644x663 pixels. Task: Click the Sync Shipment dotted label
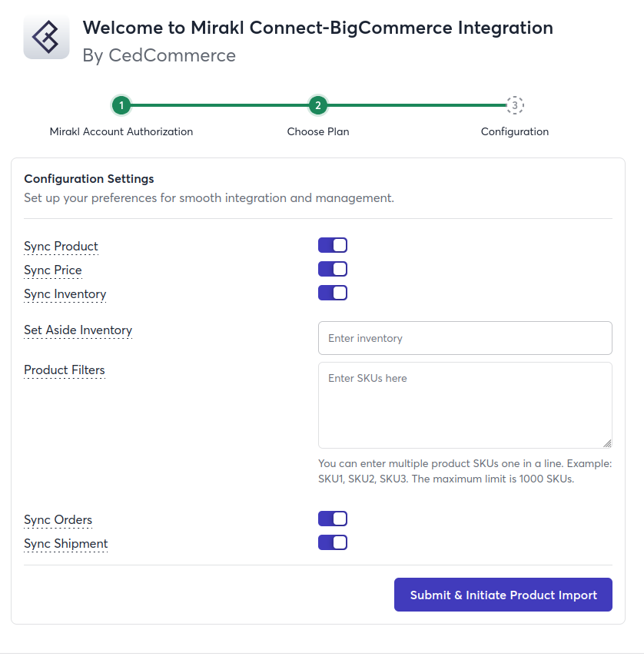click(66, 544)
